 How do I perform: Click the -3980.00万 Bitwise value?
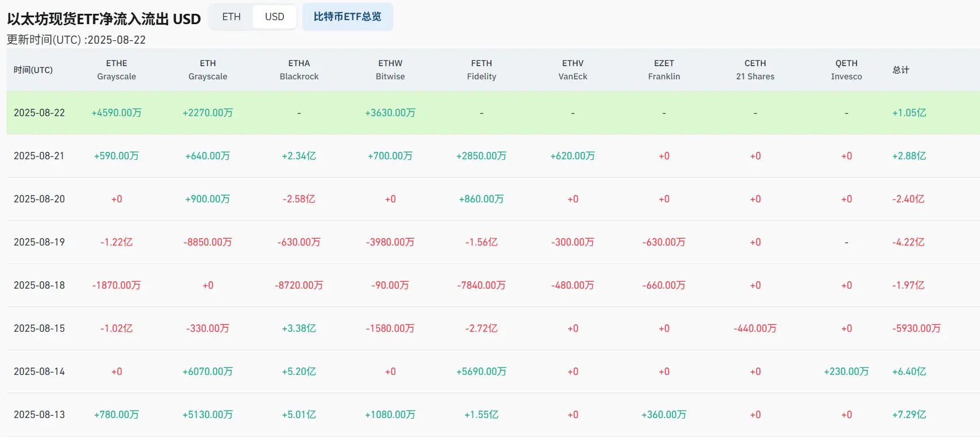coord(390,242)
